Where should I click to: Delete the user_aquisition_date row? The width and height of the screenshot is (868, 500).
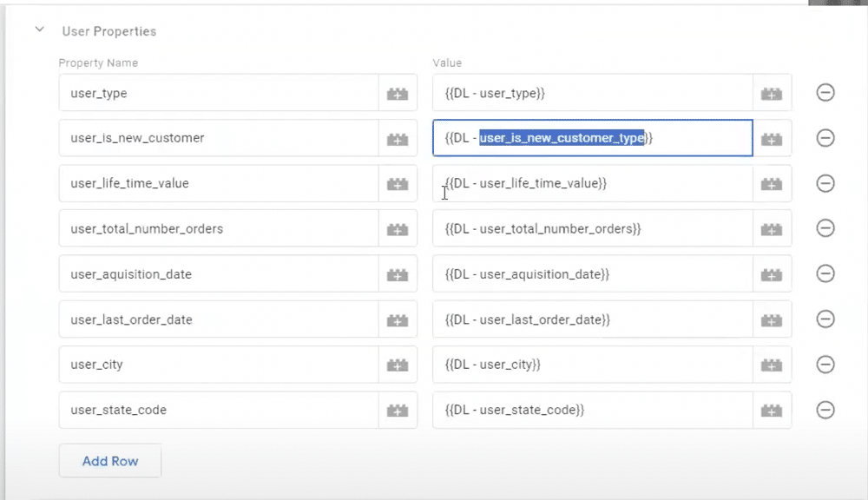pyautogui.click(x=825, y=274)
